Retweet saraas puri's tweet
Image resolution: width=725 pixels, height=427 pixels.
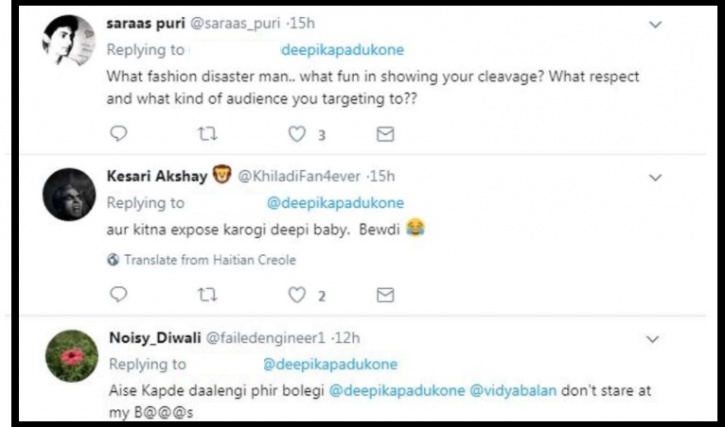tap(207, 134)
